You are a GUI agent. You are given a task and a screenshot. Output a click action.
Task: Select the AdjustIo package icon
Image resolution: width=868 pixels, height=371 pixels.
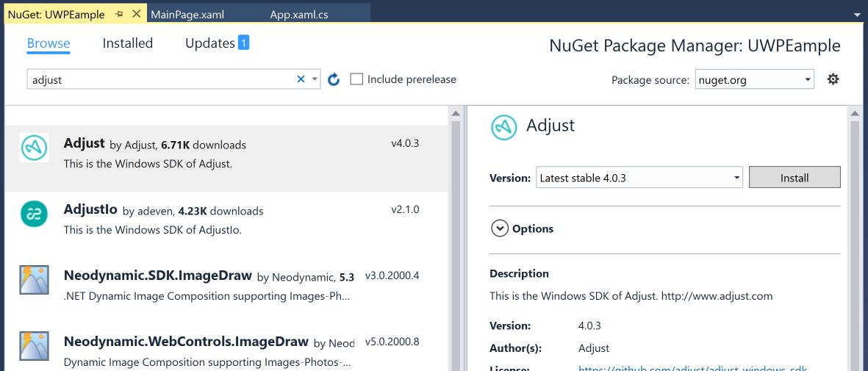coord(35,214)
